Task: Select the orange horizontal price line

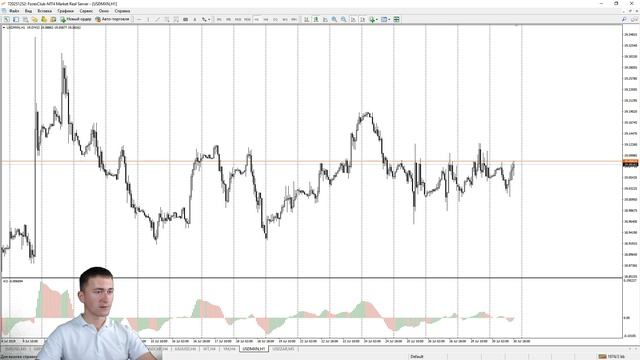Action: (x=311, y=162)
